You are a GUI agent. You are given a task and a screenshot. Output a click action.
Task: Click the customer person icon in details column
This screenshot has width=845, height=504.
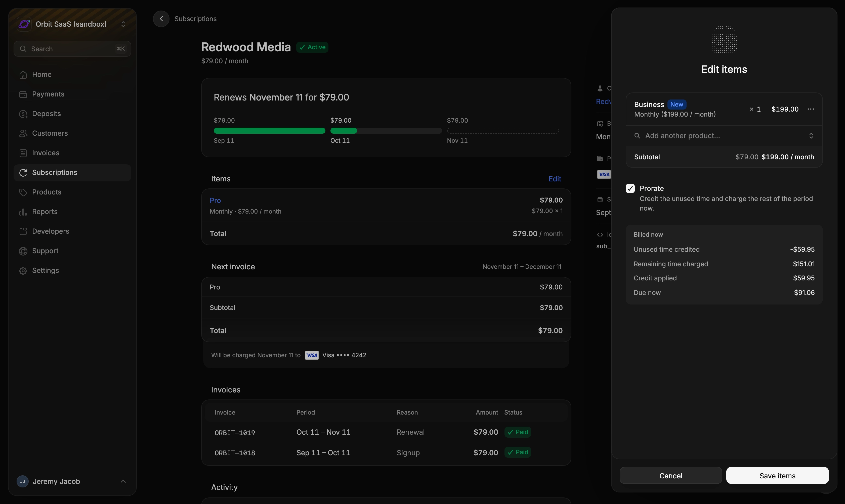click(x=600, y=88)
